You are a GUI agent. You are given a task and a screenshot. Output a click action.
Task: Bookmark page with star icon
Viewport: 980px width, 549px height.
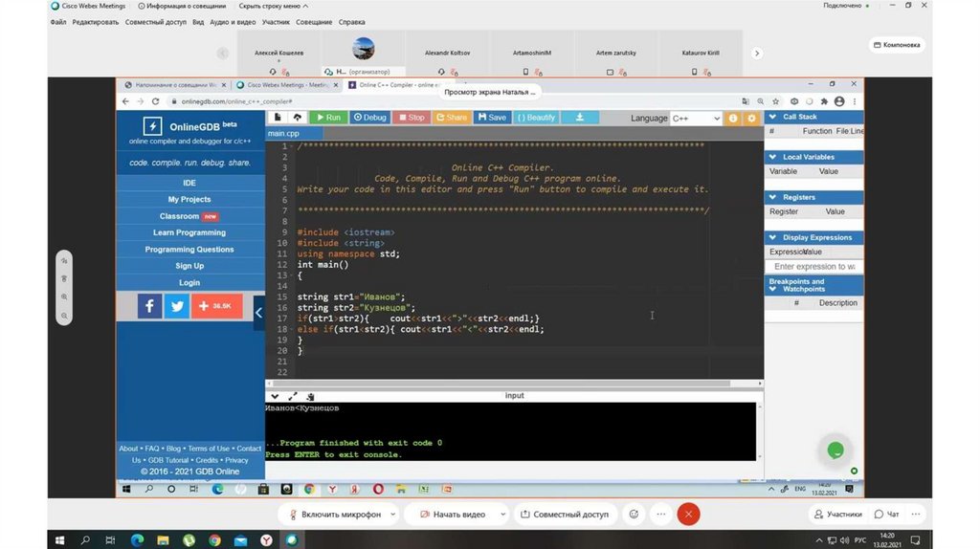pos(775,101)
